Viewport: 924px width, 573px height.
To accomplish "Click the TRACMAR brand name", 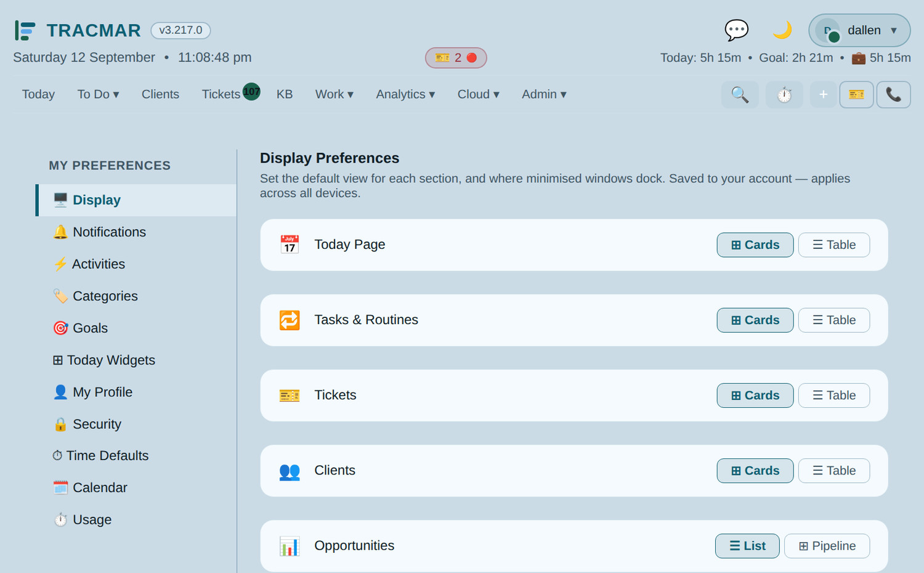I will [94, 30].
